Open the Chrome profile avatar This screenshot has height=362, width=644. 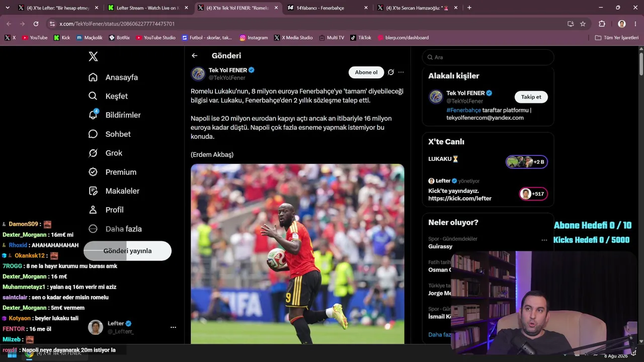coord(622,24)
